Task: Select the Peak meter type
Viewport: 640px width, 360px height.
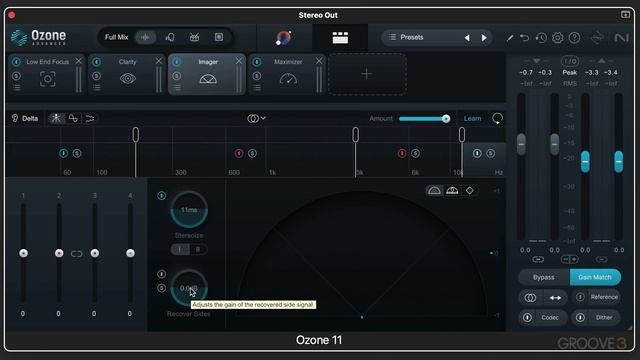Action: [x=570, y=73]
